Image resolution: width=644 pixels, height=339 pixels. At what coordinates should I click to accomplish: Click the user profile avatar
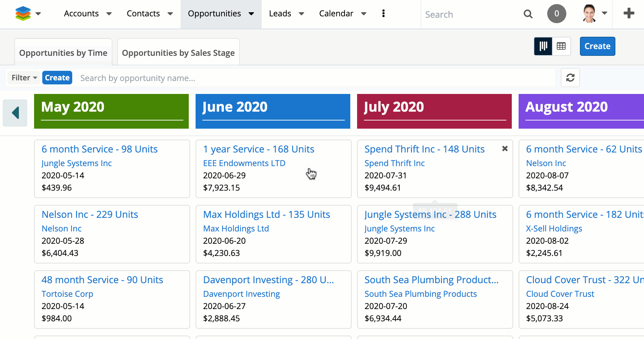point(589,14)
